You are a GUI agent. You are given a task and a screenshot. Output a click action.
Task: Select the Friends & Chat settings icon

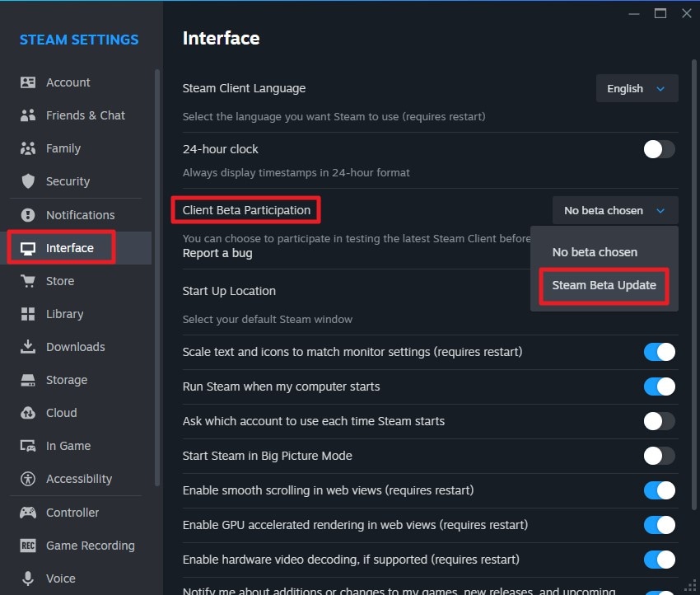pyautogui.click(x=28, y=115)
